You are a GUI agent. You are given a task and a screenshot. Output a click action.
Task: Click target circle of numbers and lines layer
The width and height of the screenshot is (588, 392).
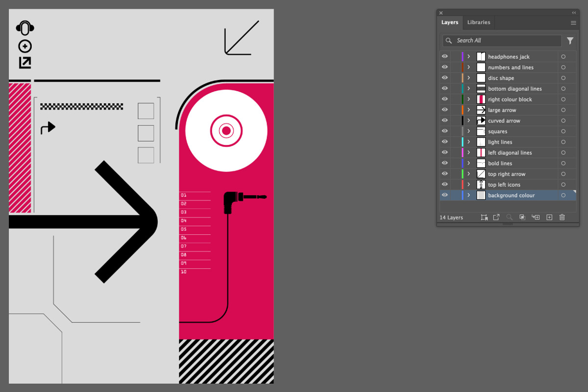[563, 68]
